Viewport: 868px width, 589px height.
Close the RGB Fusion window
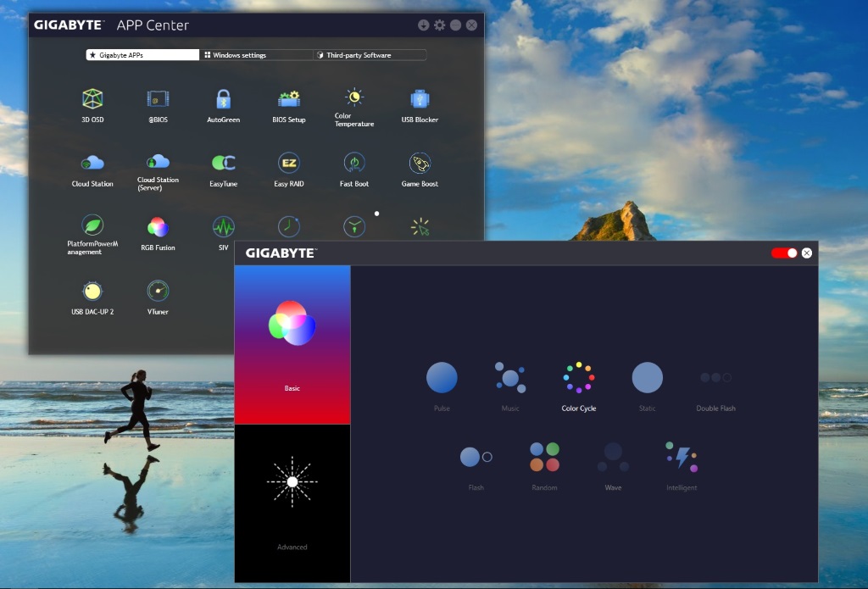pos(807,253)
